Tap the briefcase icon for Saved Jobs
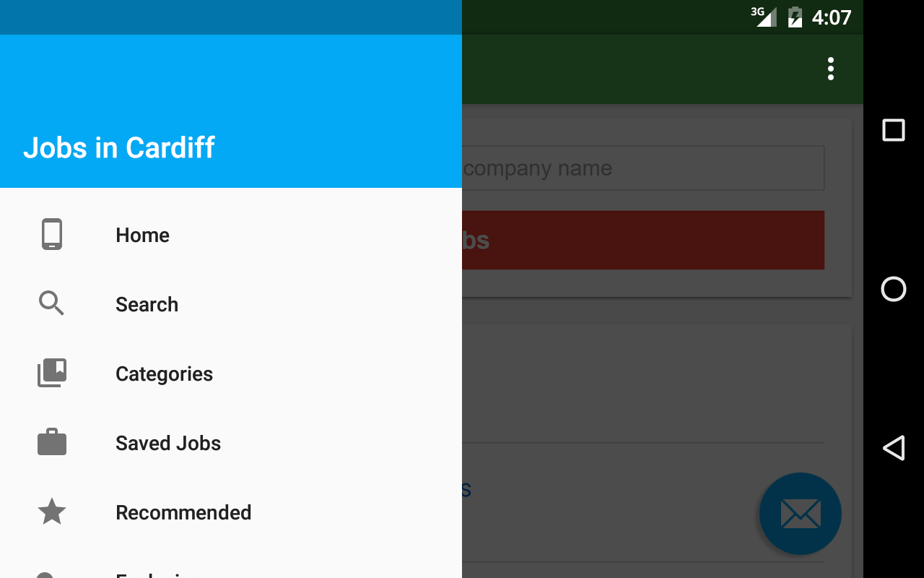924x578 pixels. coord(52,443)
